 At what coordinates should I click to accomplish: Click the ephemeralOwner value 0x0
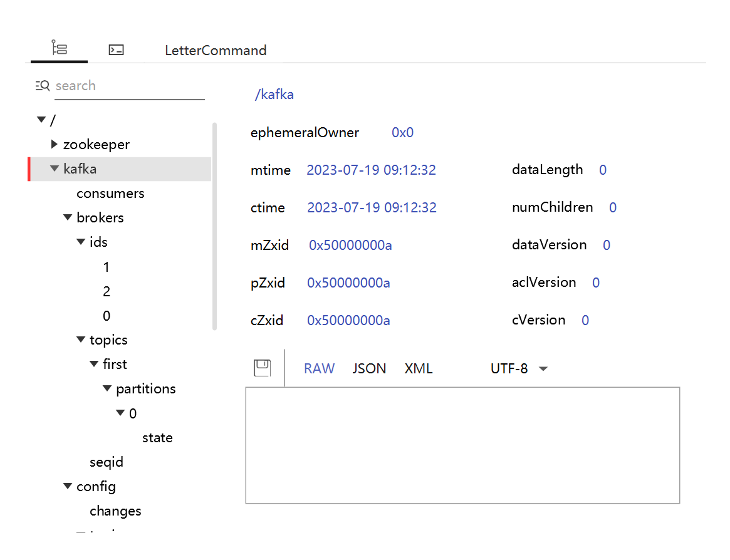(x=402, y=133)
